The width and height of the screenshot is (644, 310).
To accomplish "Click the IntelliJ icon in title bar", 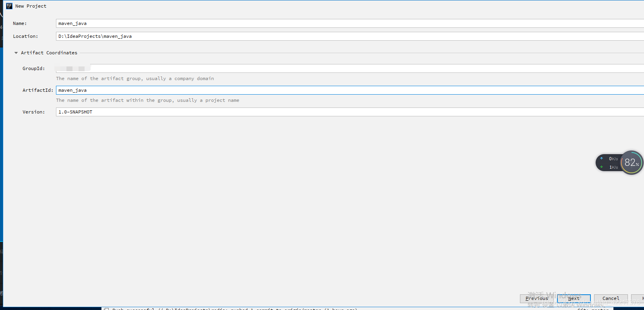I will (x=9, y=6).
